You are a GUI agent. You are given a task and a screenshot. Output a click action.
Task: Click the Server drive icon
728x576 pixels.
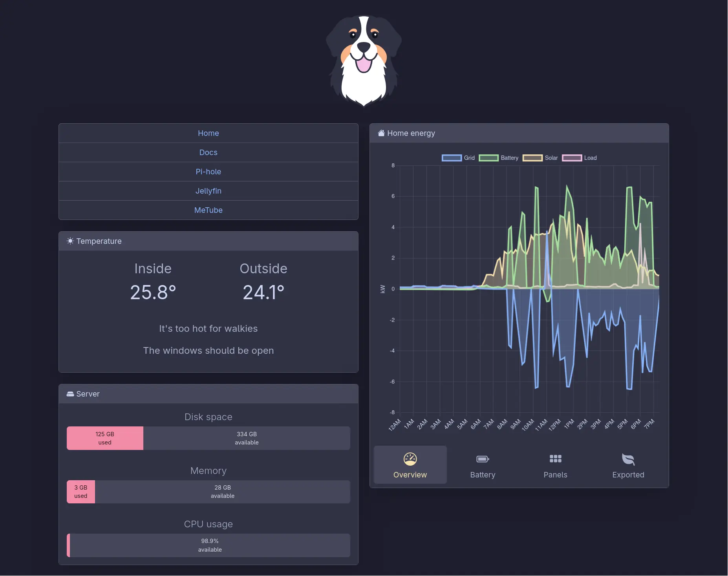click(70, 394)
